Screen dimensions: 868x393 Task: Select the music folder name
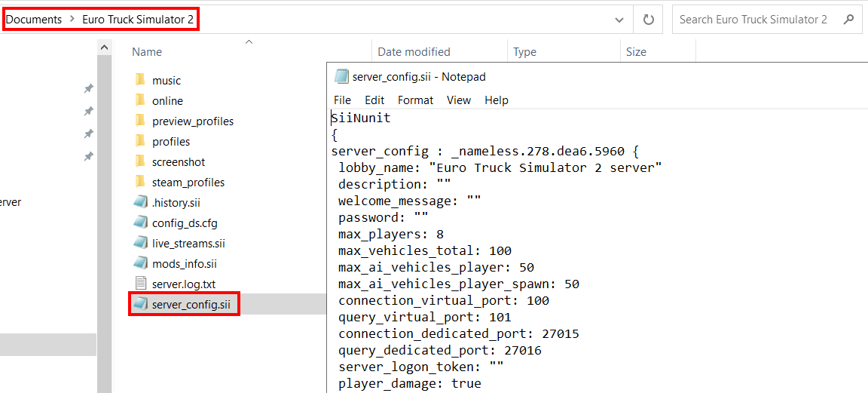(x=167, y=81)
